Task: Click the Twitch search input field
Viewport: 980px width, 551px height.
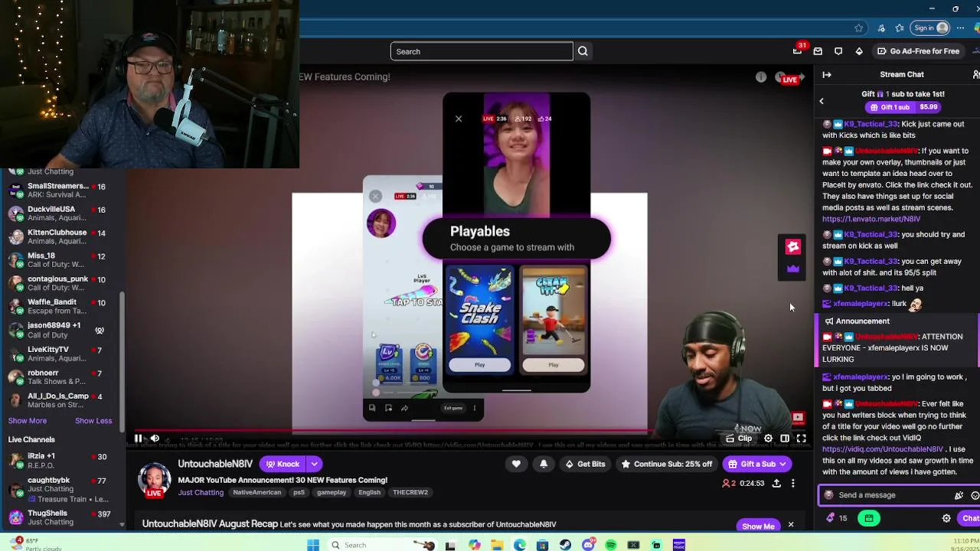Action: [482, 51]
